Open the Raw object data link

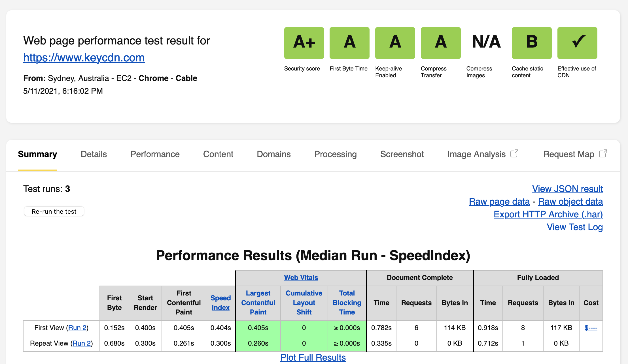(x=570, y=202)
